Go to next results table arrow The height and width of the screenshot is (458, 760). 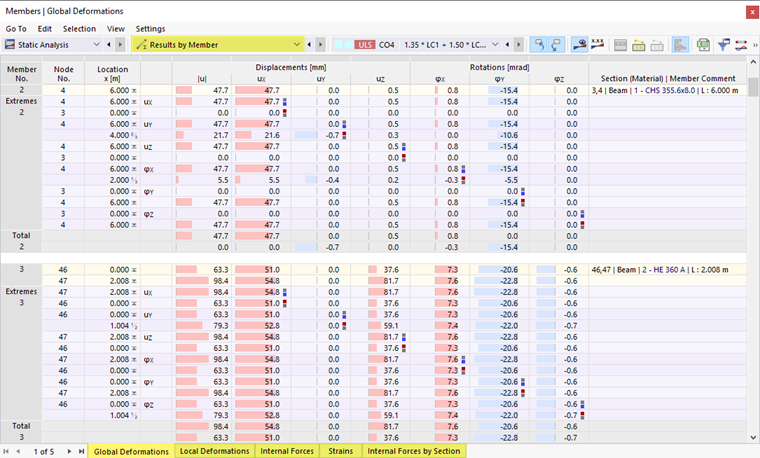click(x=320, y=45)
